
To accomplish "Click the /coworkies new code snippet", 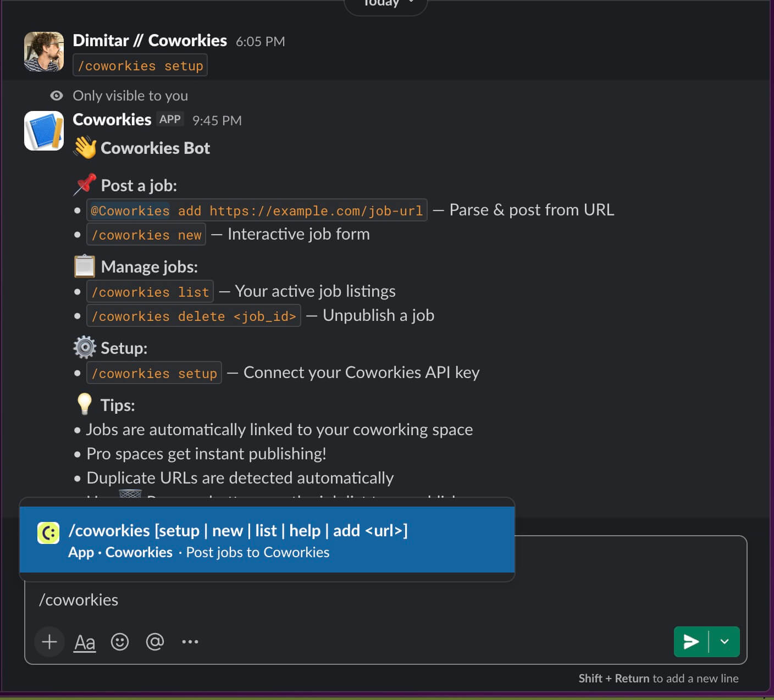I will [x=146, y=235].
